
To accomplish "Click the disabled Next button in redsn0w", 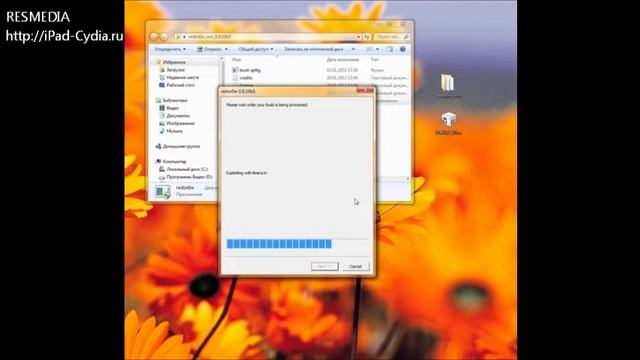I will click(x=324, y=267).
